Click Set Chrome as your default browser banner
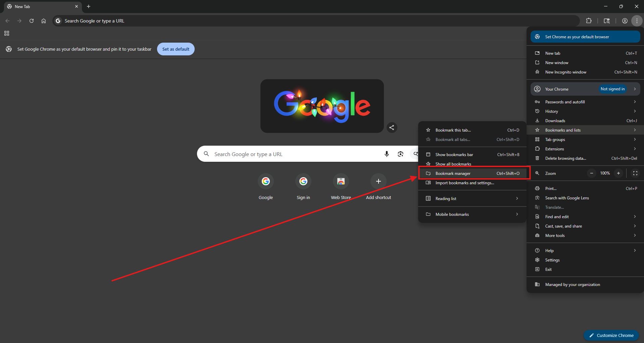The image size is (644, 343). pos(585,37)
